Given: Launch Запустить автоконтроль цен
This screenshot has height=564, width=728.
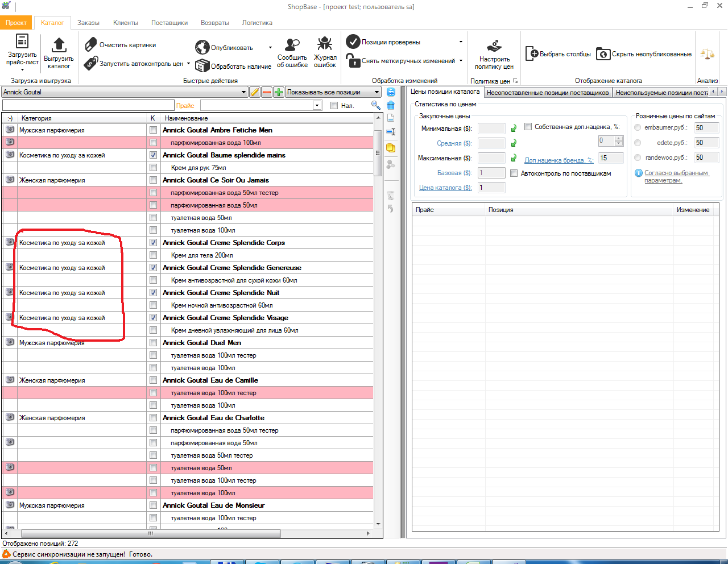Looking at the screenshot, I should (134, 64).
